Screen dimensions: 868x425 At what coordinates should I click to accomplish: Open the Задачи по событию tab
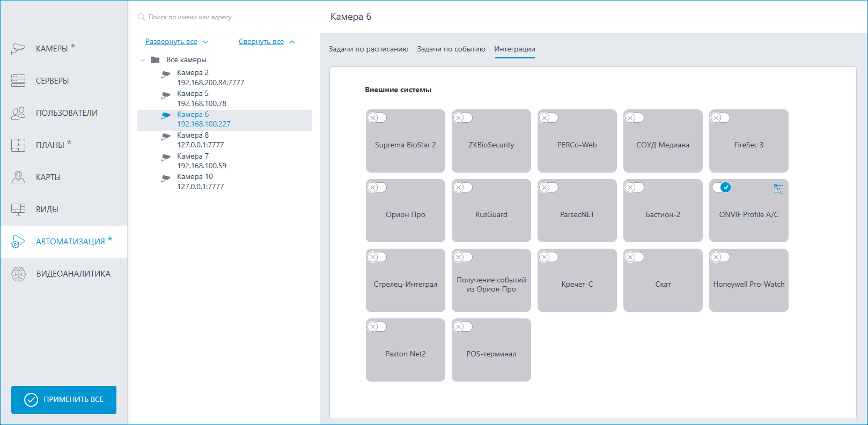(x=451, y=49)
